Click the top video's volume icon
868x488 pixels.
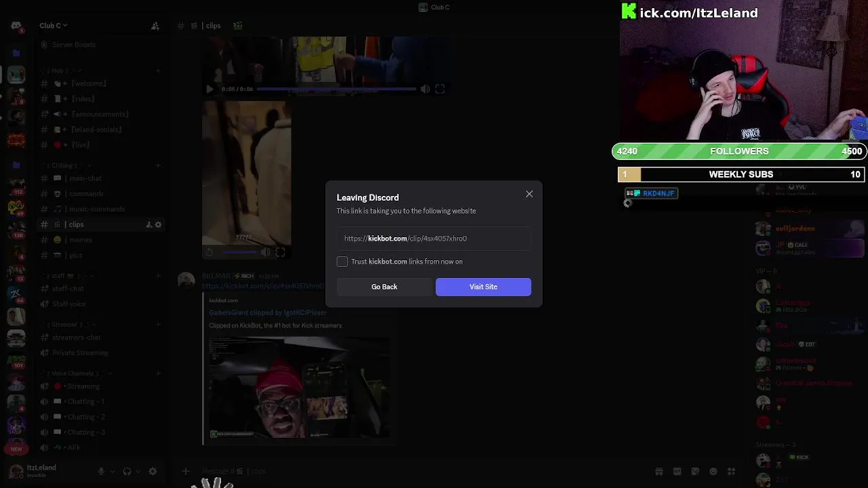pos(425,89)
